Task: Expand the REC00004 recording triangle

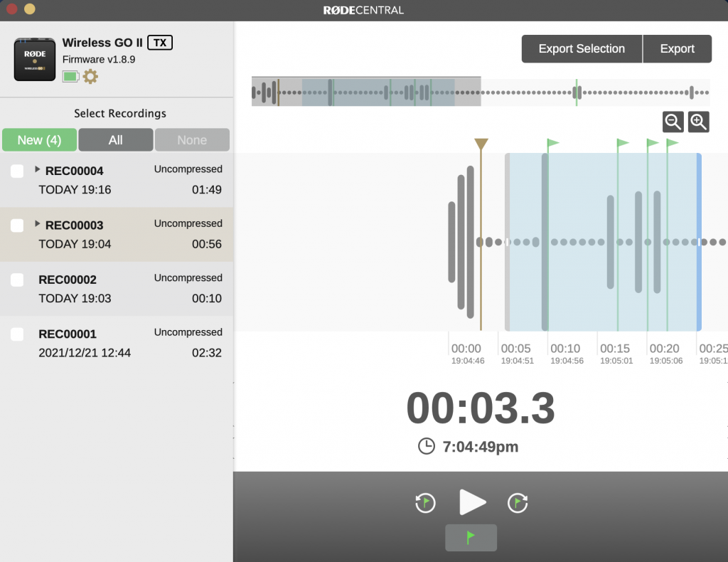Action: click(x=38, y=169)
